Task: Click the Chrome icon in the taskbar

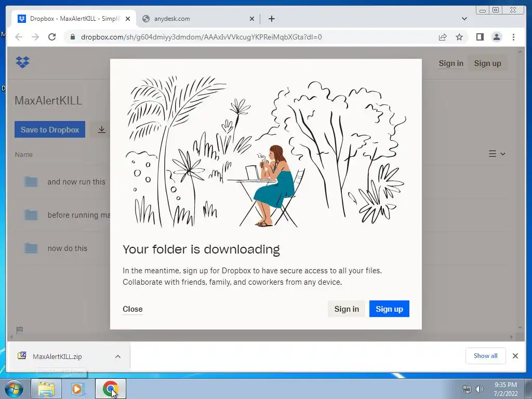Action: tap(111, 389)
